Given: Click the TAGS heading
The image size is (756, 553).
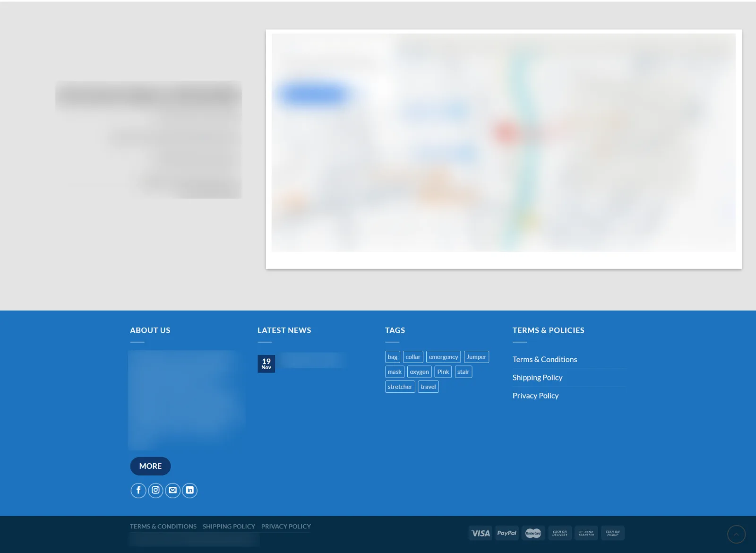Looking at the screenshot, I should 395,330.
